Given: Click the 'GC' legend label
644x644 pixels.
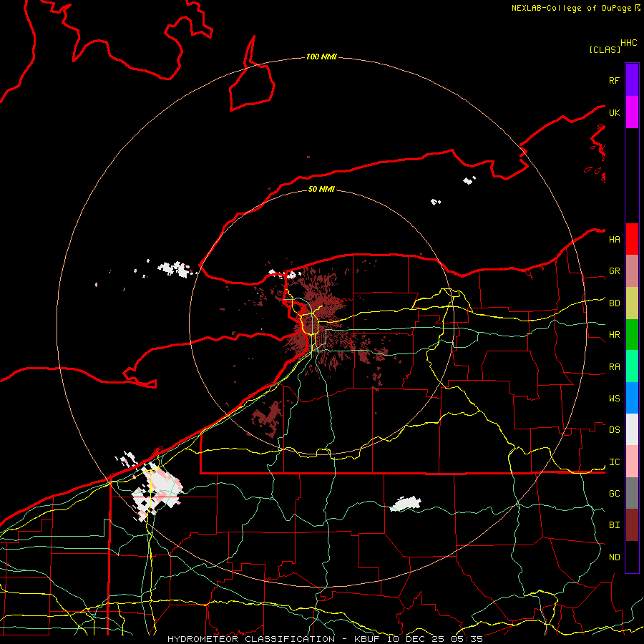Looking at the screenshot, I should point(614,494).
